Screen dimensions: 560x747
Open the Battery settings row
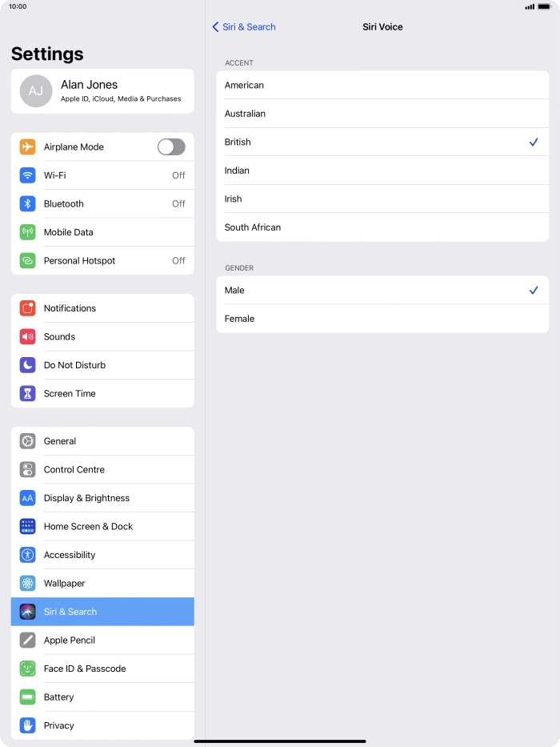pos(102,697)
